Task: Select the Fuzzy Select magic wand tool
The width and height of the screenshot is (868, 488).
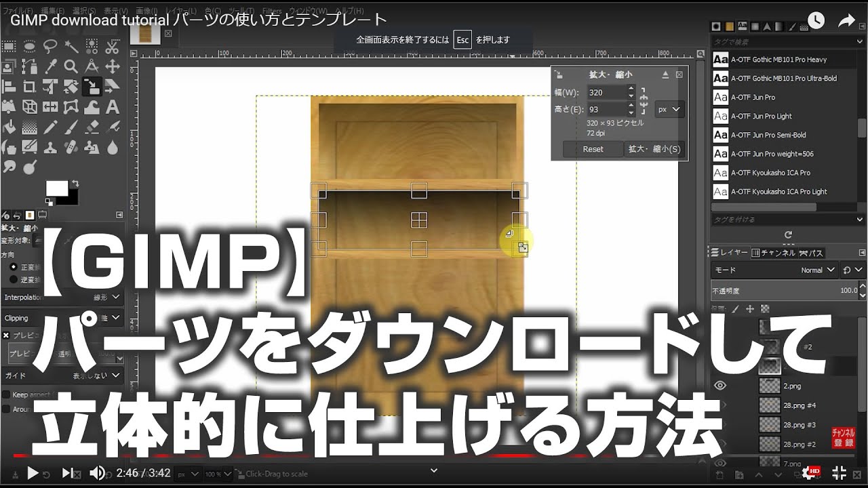Action: tap(71, 47)
